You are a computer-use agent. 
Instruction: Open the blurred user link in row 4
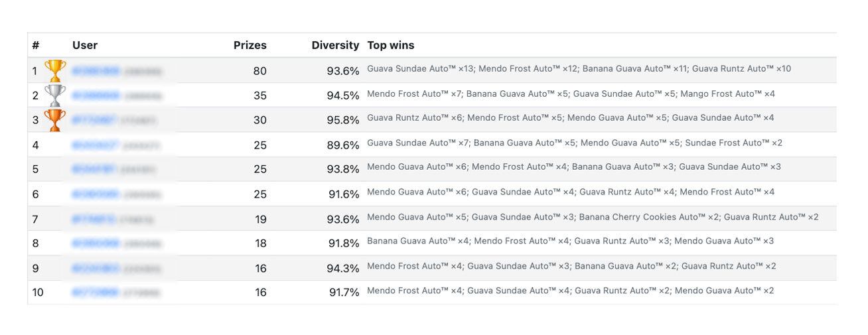pos(96,145)
